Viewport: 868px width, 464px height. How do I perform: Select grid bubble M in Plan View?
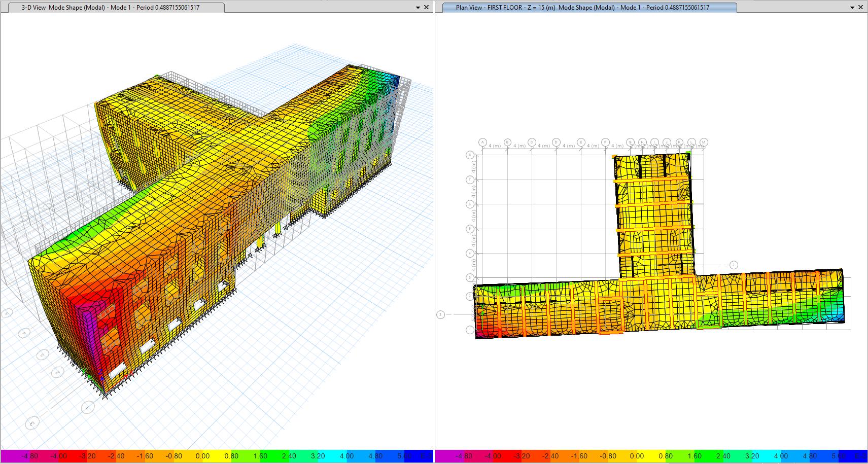pyautogui.click(x=704, y=142)
